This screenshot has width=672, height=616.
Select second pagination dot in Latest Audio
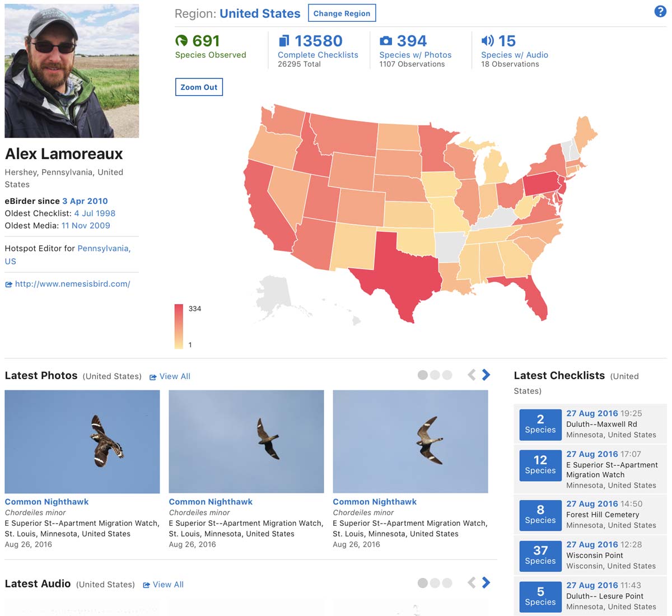click(x=435, y=583)
